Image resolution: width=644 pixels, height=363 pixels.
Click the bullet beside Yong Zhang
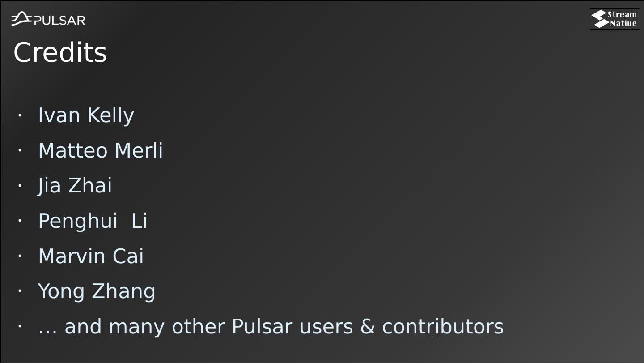[20, 291]
